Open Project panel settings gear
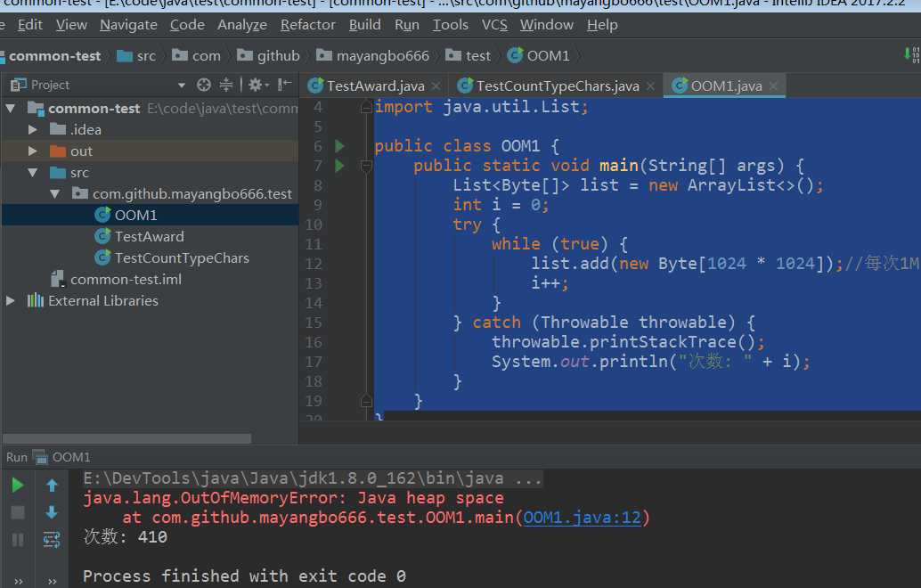This screenshot has height=588, width=921. click(x=257, y=86)
